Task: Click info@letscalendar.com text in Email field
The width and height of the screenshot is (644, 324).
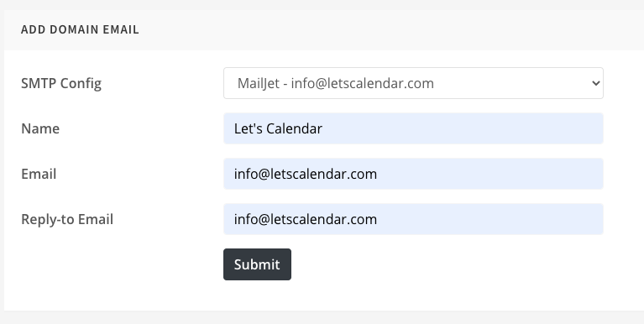Action: coord(306,174)
